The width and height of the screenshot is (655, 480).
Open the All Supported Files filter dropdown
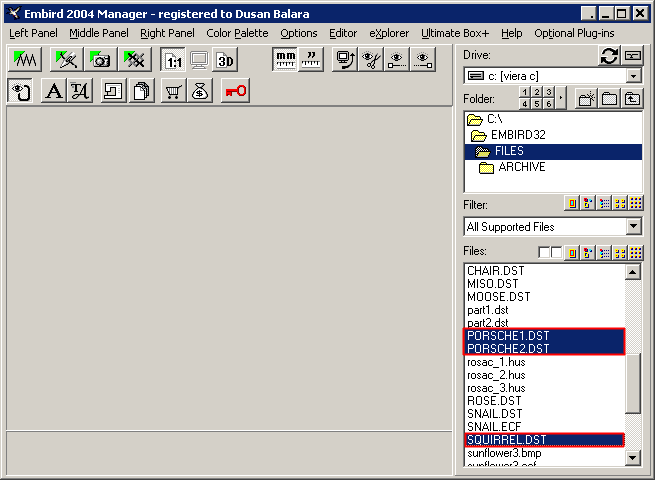coord(634,226)
